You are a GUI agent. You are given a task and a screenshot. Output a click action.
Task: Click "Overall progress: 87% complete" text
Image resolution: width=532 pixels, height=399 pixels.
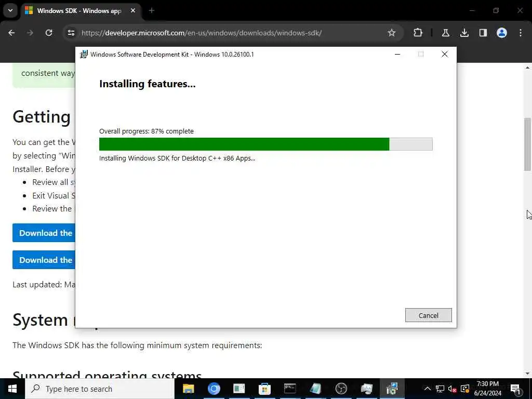[x=146, y=131]
